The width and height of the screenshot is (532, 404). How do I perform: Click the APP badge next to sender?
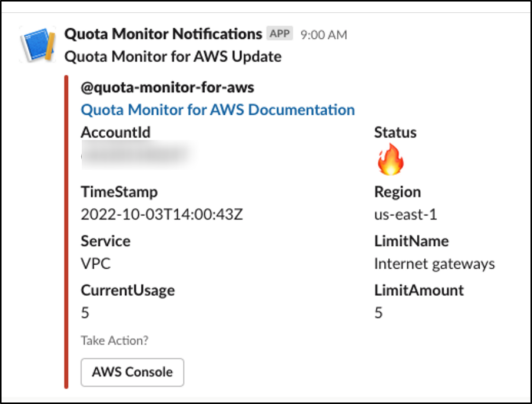pyautogui.click(x=280, y=33)
